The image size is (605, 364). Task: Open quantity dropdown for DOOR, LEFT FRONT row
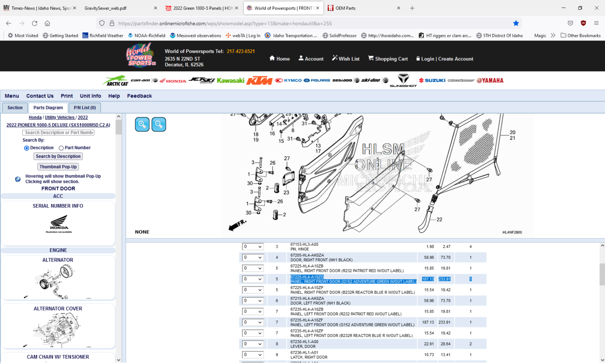pyautogui.click(x=253, y=301)
